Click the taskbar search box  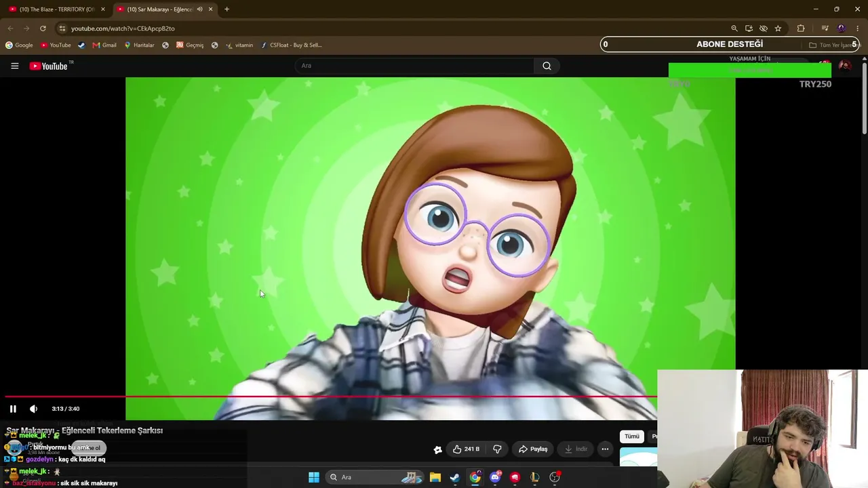coord(374,477)
